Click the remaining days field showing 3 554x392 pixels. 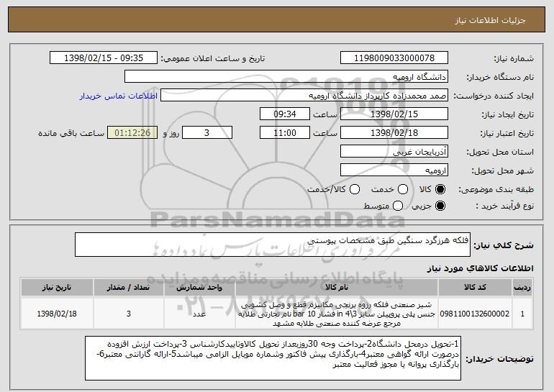207,133
